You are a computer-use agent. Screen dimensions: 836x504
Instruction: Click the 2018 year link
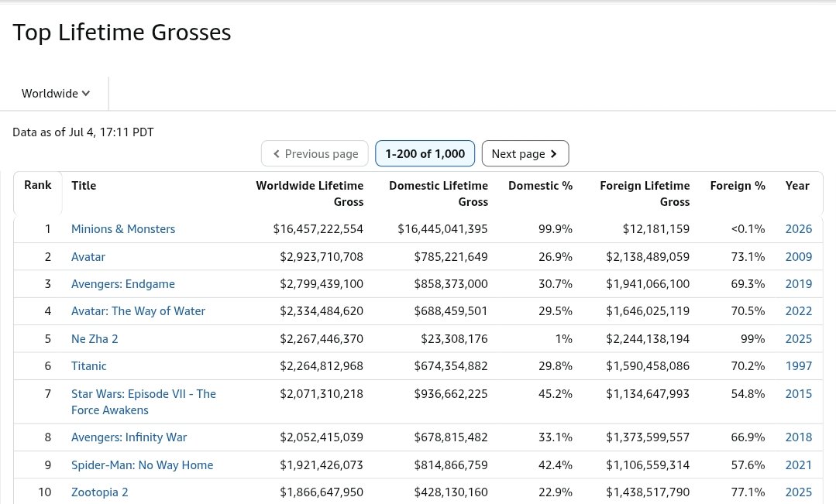click(799, 437)
